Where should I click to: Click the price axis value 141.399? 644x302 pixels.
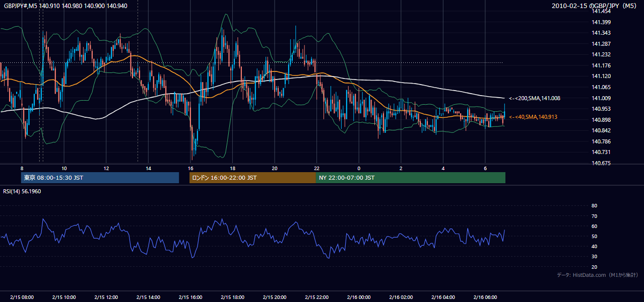pos(601,22)
